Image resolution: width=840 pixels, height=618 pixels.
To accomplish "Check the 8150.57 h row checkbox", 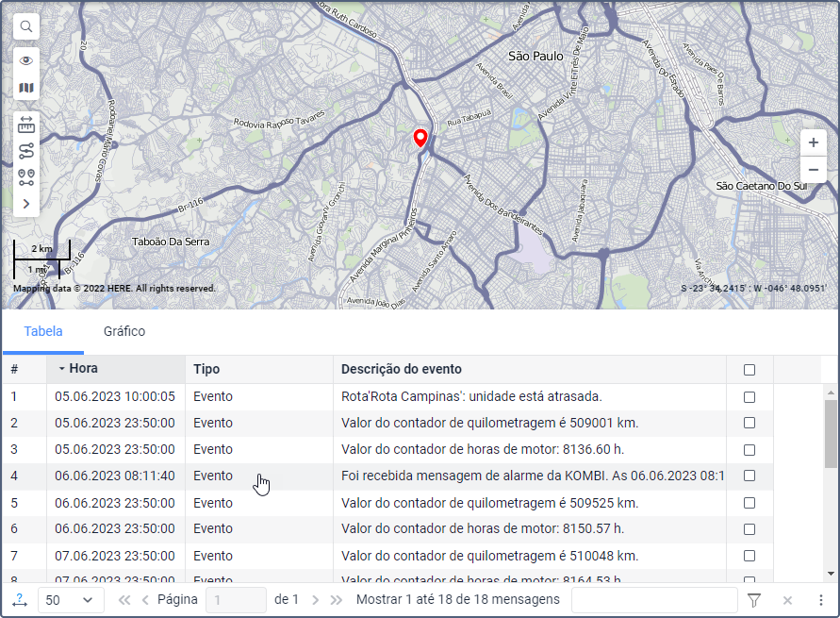I will click(x=749, y=529).
